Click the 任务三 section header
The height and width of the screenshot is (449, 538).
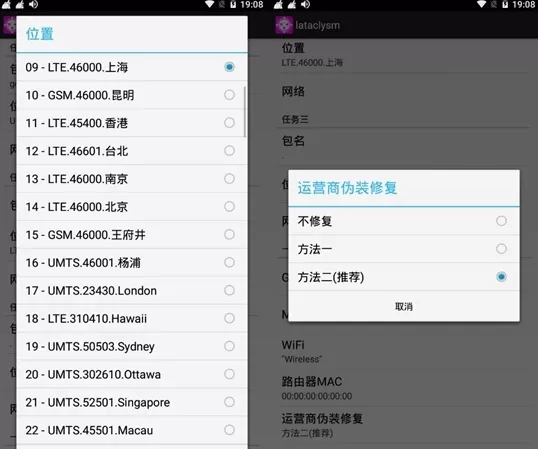point(295,120)
